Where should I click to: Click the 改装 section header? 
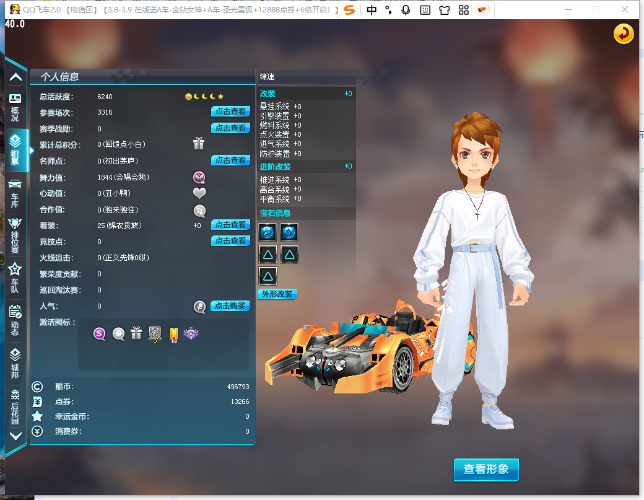click(306, 94)
